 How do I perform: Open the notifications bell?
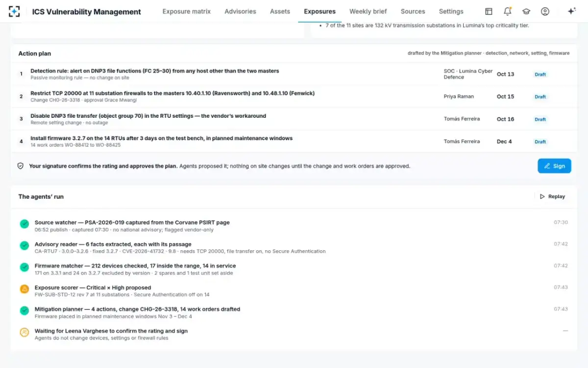pos(508,11)
